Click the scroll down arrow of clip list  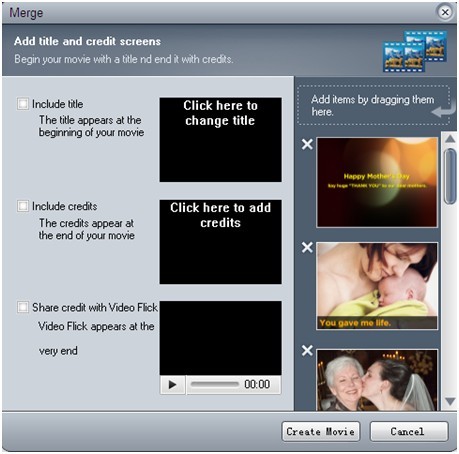(x=450, y=401)
